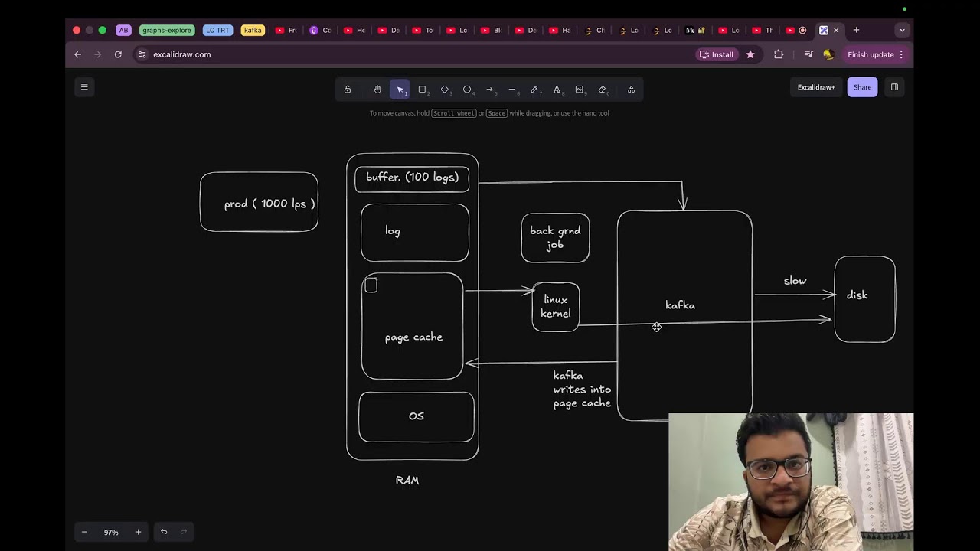Reload the excalidraw.com page
980x551 pixels.
(118, 54)
